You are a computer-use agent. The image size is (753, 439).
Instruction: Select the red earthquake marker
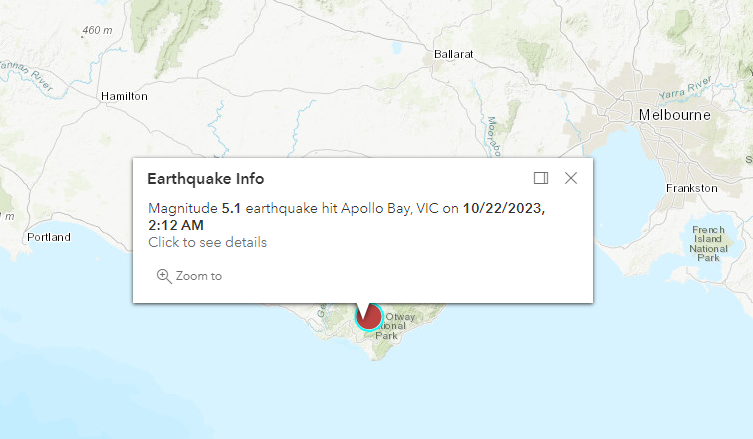(369, 318)
